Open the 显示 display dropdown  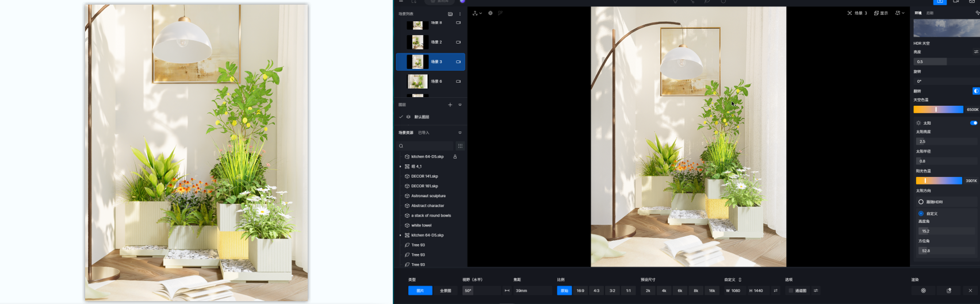coord(881,13)
